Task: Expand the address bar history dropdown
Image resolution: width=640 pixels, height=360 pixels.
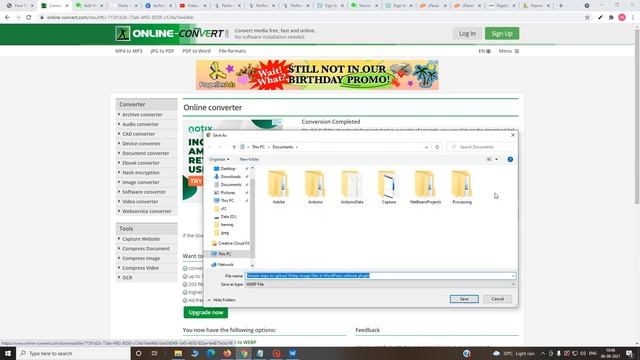Action: click(426, 147)
